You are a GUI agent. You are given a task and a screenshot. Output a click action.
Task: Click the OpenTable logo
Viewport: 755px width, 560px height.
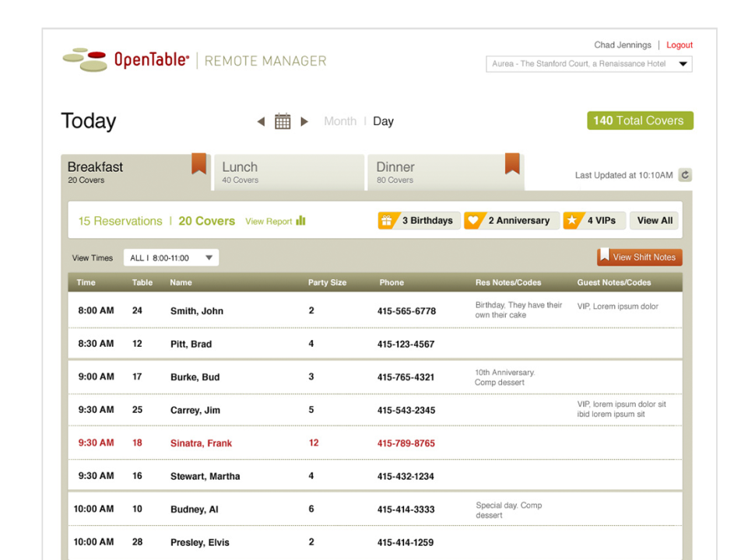coord(126,60)
